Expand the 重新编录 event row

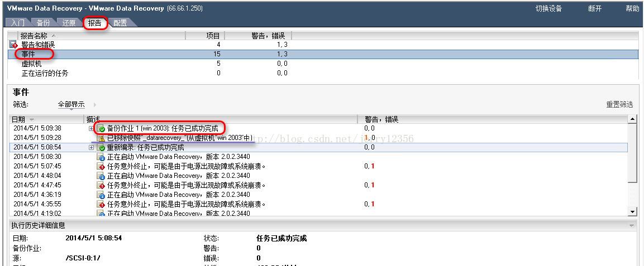pos(92,148)
